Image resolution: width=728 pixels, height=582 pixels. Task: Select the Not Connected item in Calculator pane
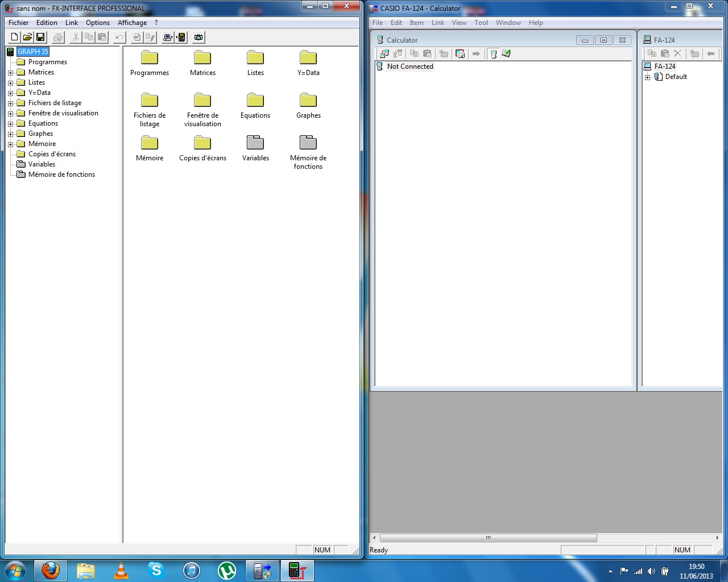(x=410, y=66)
